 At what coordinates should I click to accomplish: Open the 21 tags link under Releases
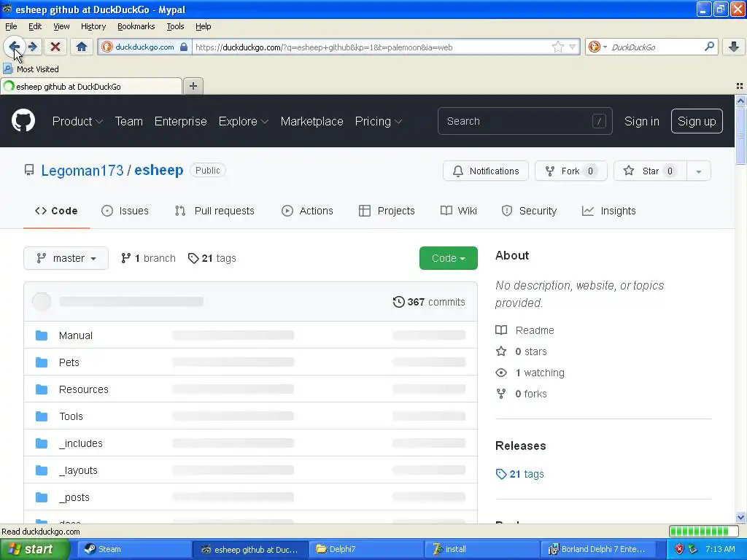click(x=519, y=474)
